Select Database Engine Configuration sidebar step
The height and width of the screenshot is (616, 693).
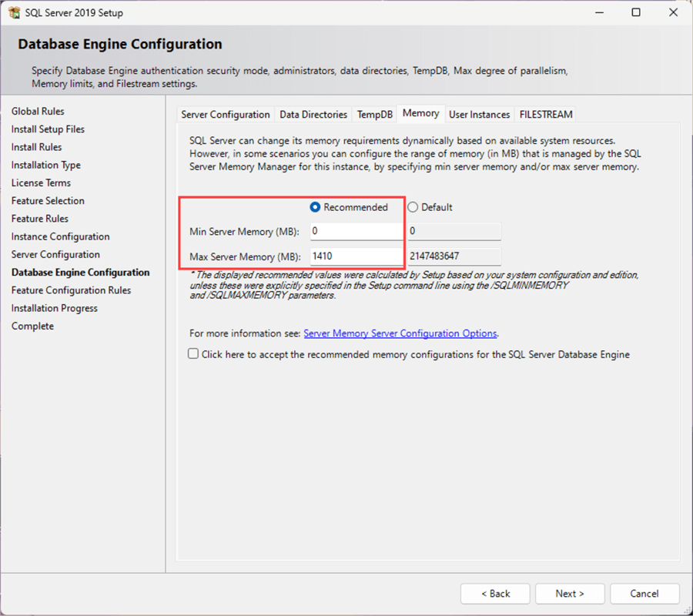tap(80, 273)
